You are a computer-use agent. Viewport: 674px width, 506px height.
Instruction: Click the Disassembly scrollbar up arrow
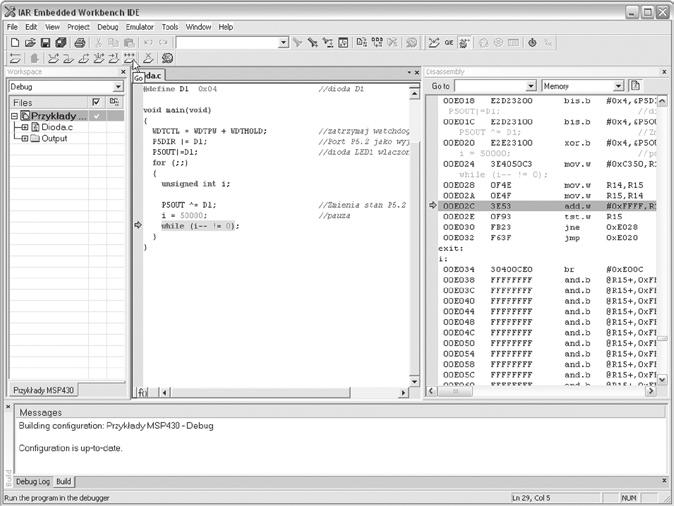click(662, 101)
